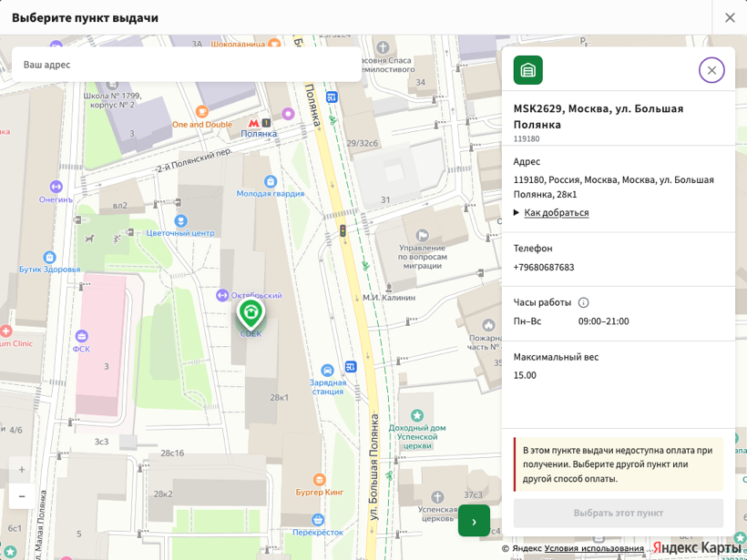Screen dimensions: 747x560
Task: Click the Бургер Кинг restaurant icon
Action: click(x=319, y=480)
